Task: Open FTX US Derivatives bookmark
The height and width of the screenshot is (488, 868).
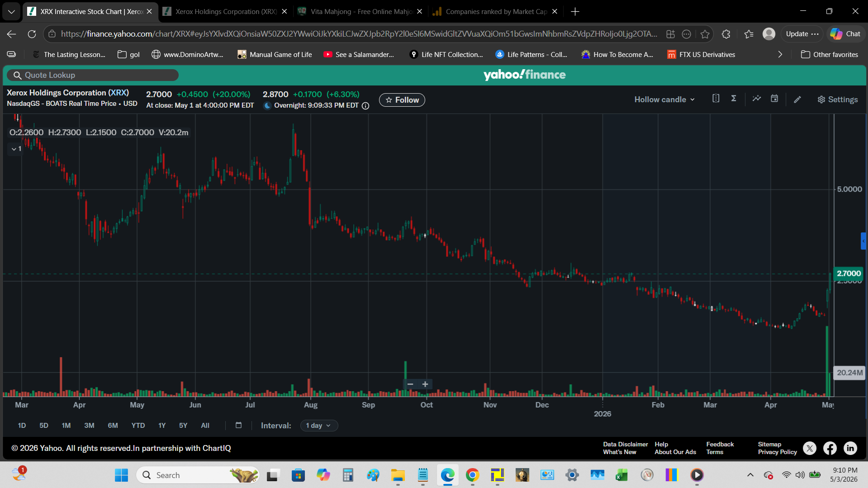Action: [x=701, y=55]
